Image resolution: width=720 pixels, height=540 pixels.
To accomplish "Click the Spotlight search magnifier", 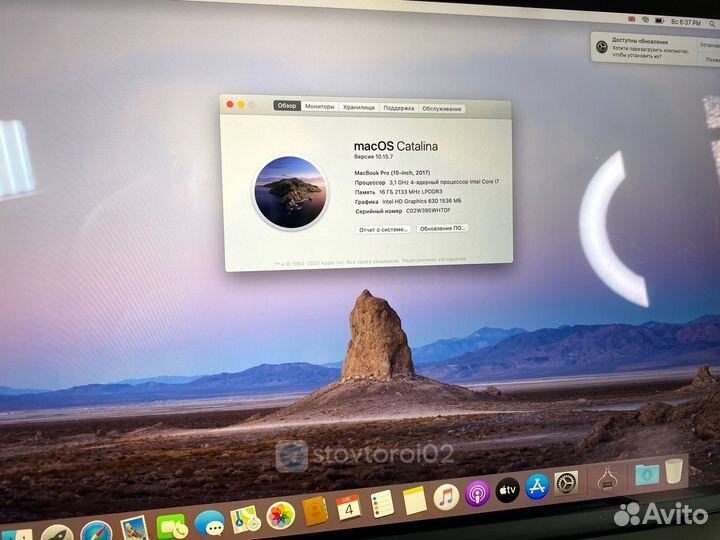I will [x=714, y=23].
